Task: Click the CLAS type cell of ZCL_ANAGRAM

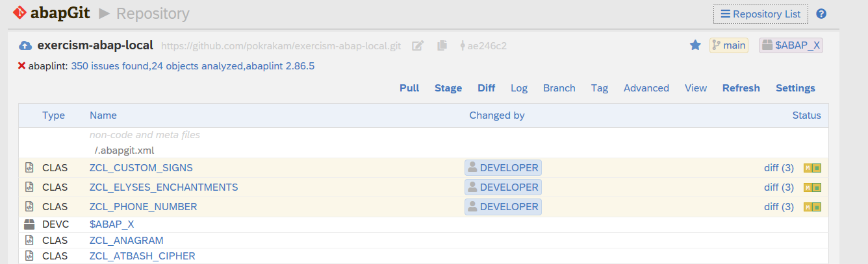Action: pos(55,240)
